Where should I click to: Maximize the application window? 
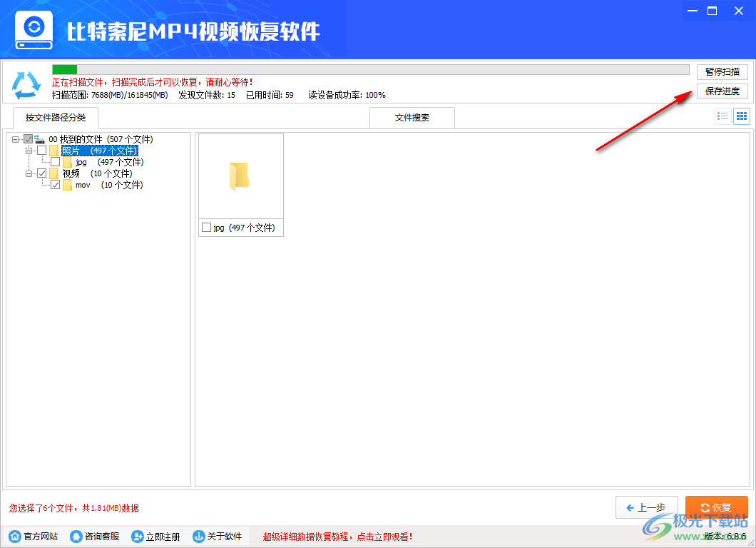click(x=712, y=11)
